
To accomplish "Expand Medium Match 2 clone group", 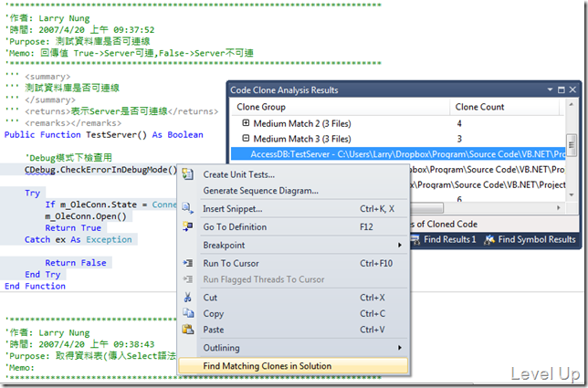I will (246, 123).
